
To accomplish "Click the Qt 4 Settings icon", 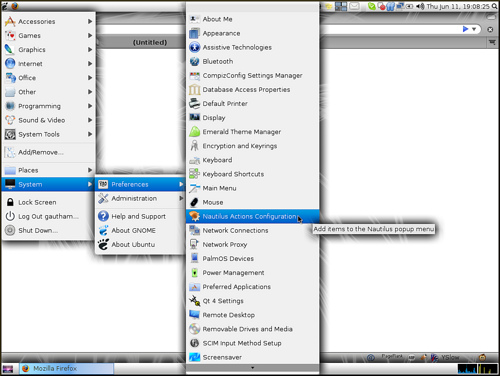I will pos(194,301).
